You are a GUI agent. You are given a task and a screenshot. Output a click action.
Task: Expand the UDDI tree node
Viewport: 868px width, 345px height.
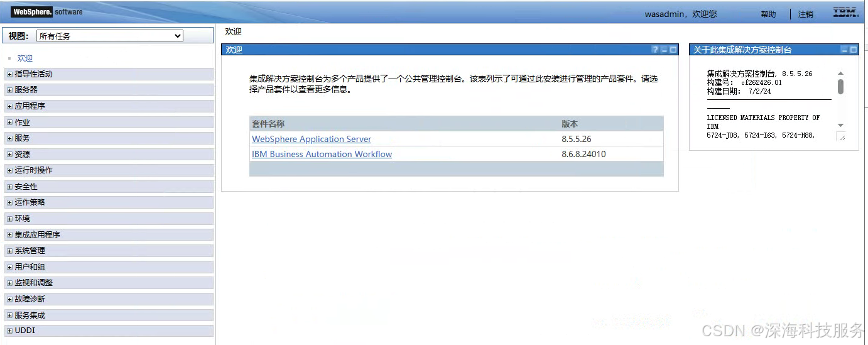click(9, 331)
